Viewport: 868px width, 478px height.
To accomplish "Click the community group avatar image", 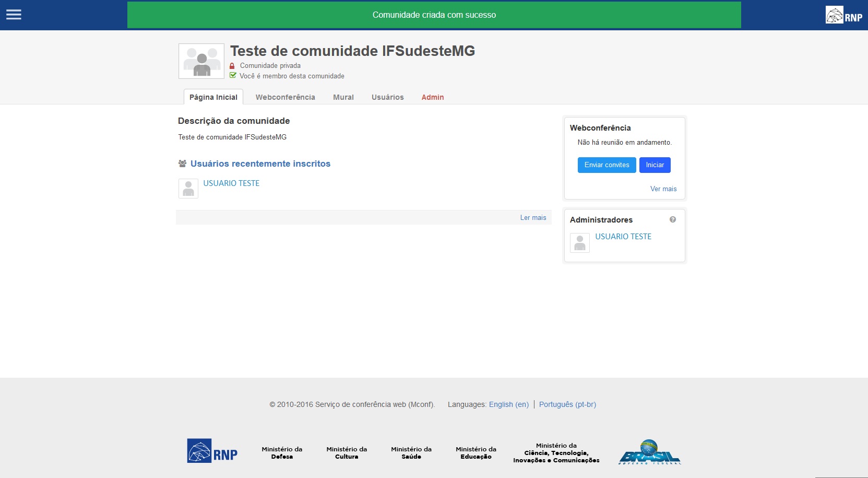I will coord(201,61).
